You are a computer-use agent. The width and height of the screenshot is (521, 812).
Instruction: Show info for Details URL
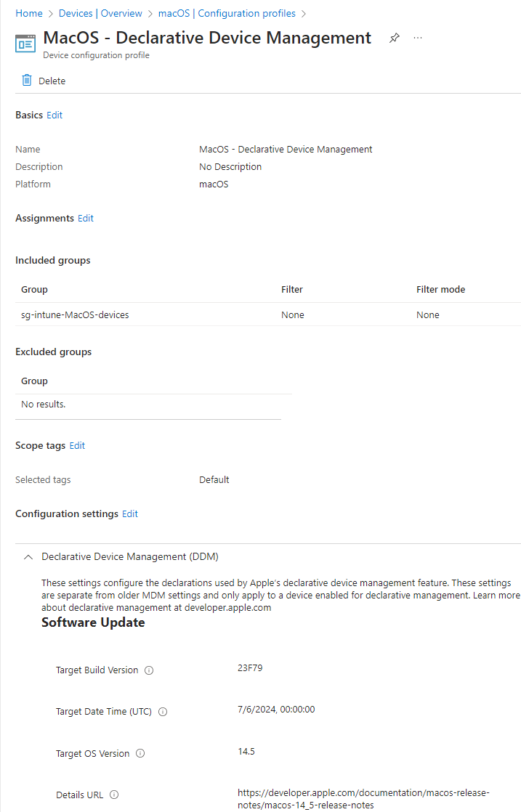click(x=115, y=795)
